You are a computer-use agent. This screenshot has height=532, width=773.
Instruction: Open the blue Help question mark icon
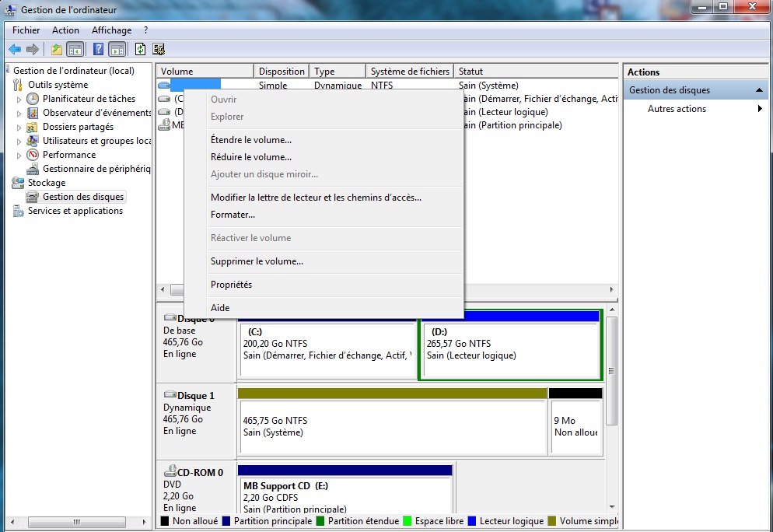[99, 50]
